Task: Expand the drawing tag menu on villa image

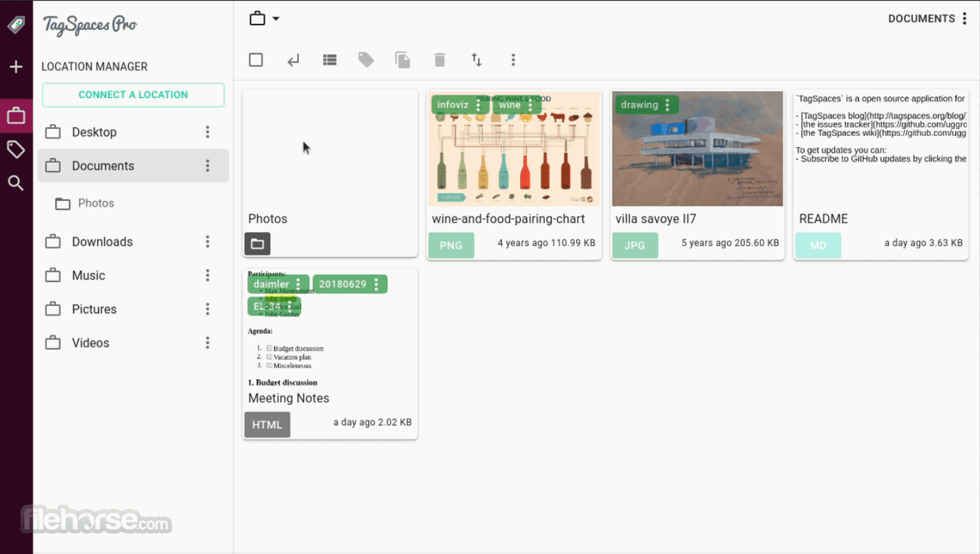Action: pos(667,105)
